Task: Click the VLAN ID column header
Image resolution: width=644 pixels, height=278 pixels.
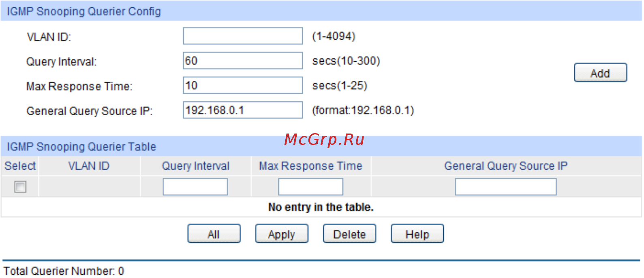Action: [89, 166]
